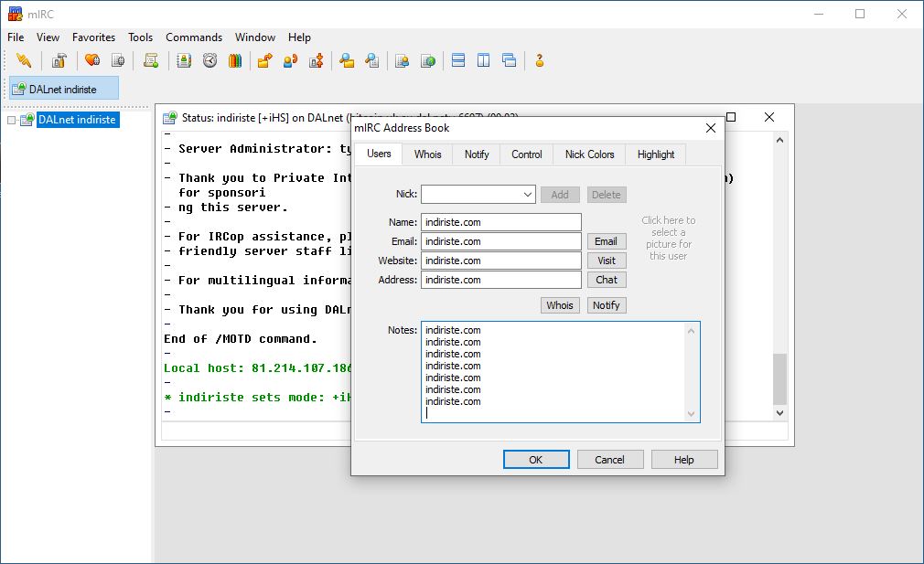Screen dimensions: 924x564
Task: Open the File menu
Action: point(16,37)
